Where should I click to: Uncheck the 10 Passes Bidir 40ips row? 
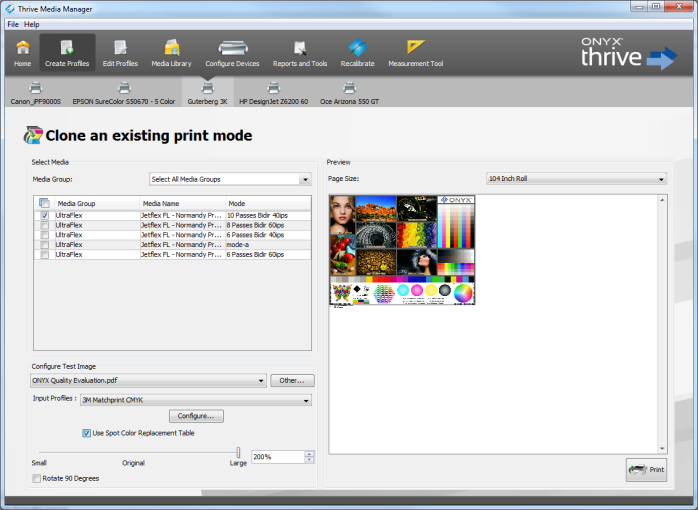(x=45, y=215)
